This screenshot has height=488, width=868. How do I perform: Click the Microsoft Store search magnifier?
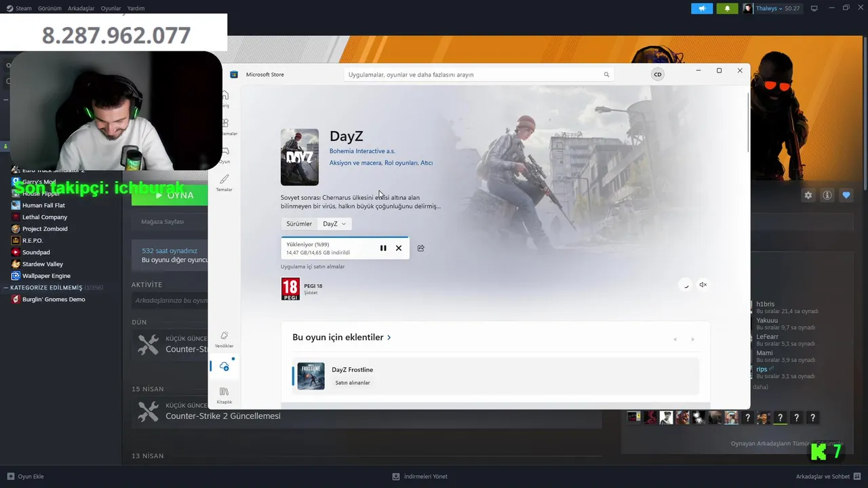click(x=606, y=75)
